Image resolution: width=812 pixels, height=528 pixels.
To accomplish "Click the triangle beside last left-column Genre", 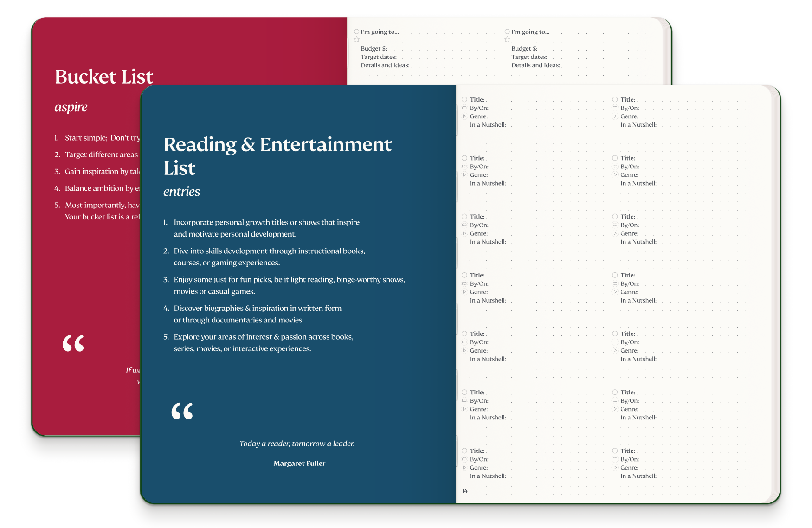I will [464, 468].
